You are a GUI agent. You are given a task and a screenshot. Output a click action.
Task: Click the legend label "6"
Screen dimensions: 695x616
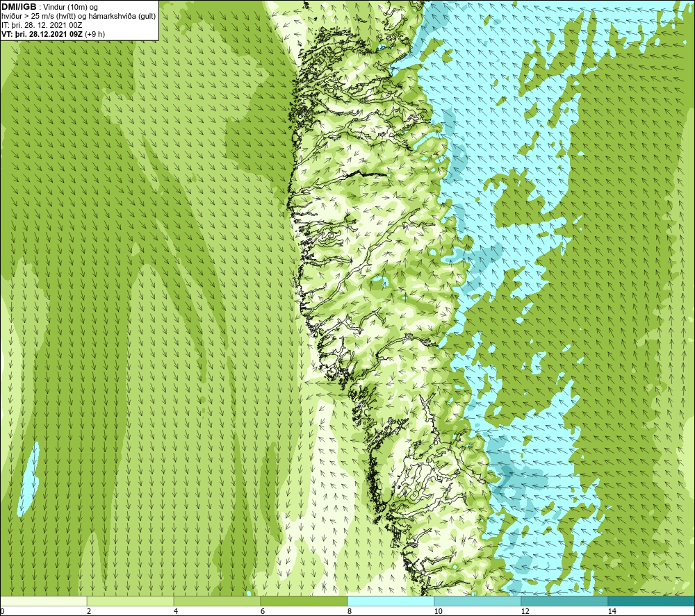[x=263, y=611]
